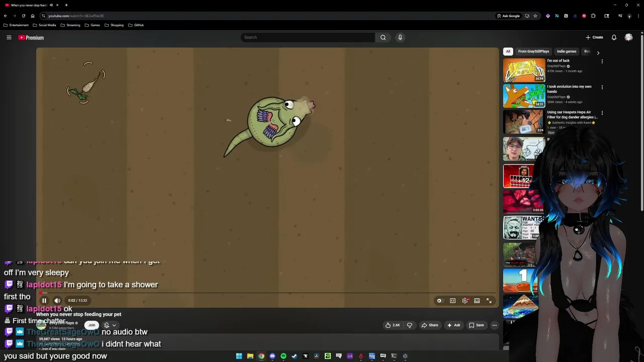Screen dimensions: 644x362
Task: Switch to theater mode
Action: (x=477, y=301)
